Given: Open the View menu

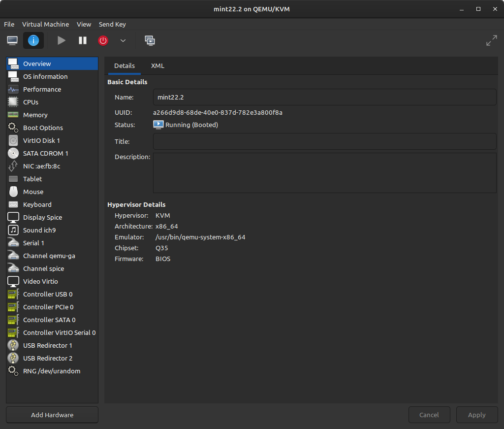Looking at the screenshot, I should click(84, 24).
